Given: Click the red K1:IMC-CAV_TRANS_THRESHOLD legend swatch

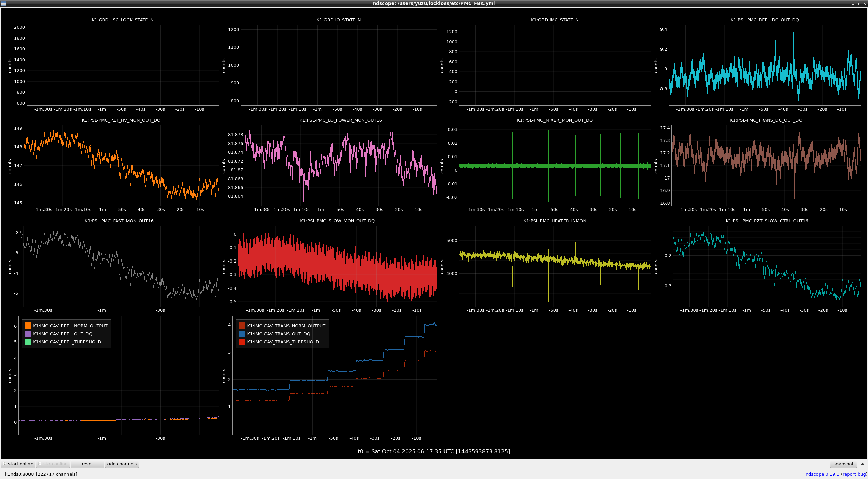Looking at the screenshot, I should coord(242,342).
